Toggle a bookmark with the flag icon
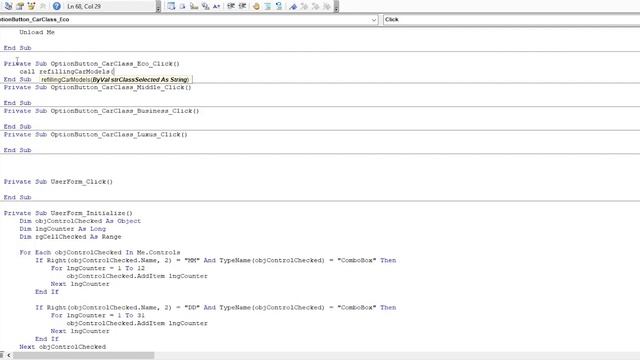The image size is (640, 360). [x=293, y=6]
